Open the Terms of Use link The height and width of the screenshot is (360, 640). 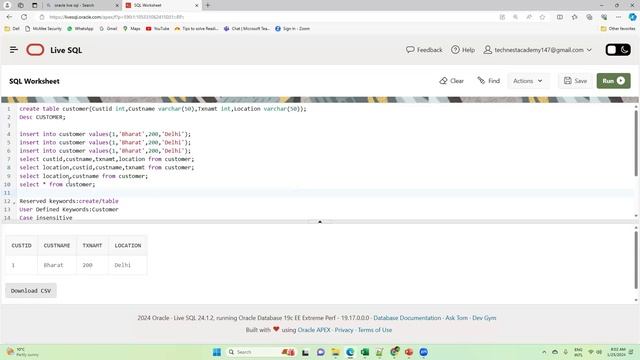375,330
